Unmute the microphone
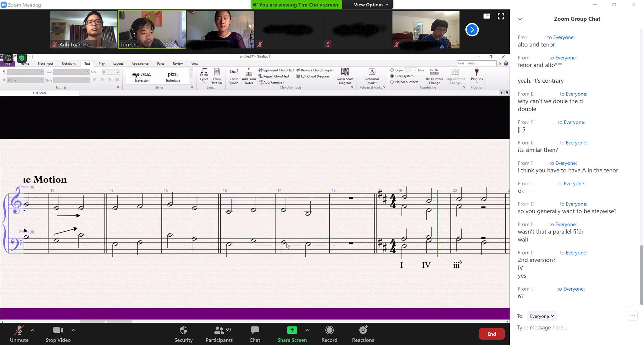This screenshot has height=345, width=644. [19, 334]
